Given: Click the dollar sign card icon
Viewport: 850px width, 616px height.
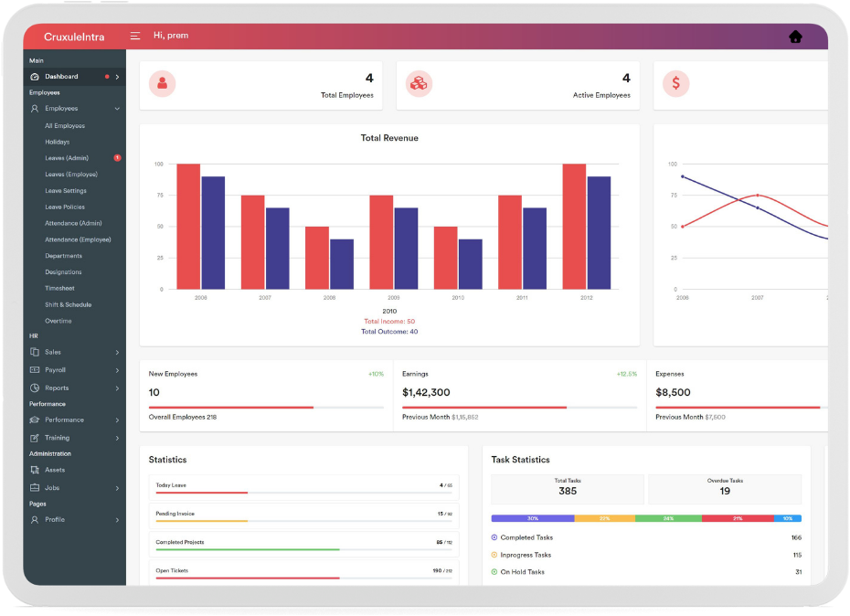Looking at the screenshot, I should point(675,84).
